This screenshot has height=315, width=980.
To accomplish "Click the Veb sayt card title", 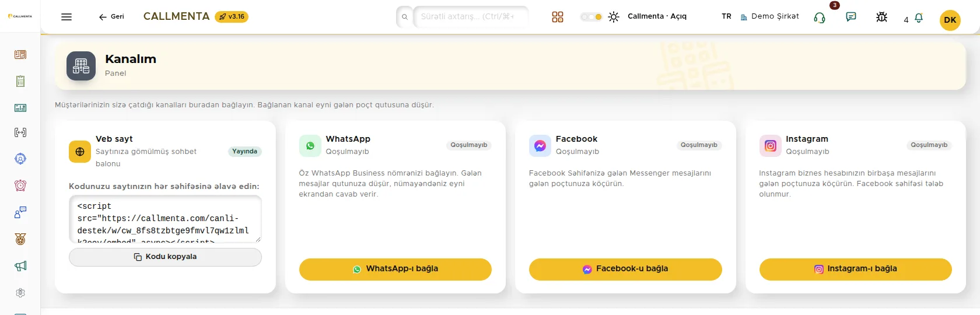I will (x=114, y=139).
